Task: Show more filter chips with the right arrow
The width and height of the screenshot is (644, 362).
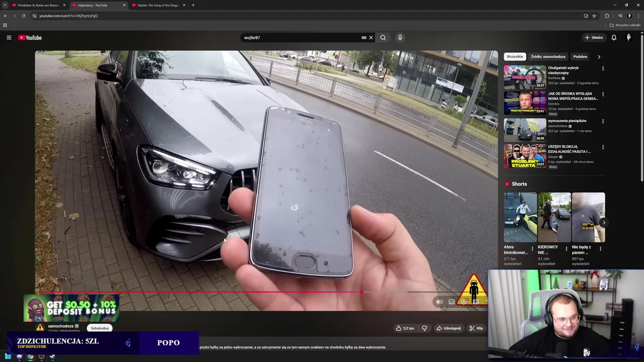Action: 599,57
